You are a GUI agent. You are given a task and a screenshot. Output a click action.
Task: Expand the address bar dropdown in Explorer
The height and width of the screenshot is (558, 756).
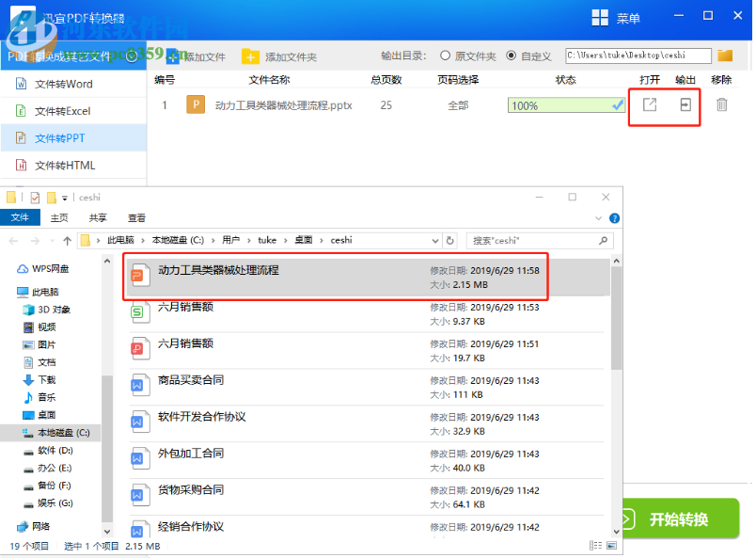[434, 240]
